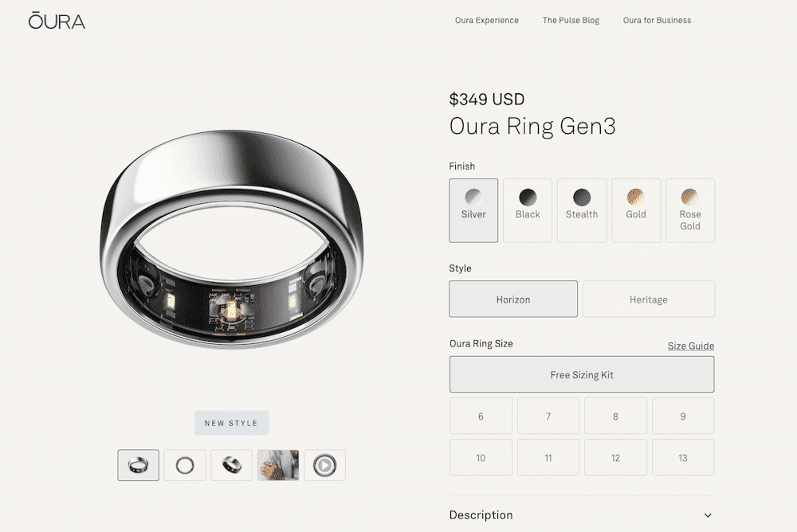
Task: Expand the Description section
Action: 582,514
